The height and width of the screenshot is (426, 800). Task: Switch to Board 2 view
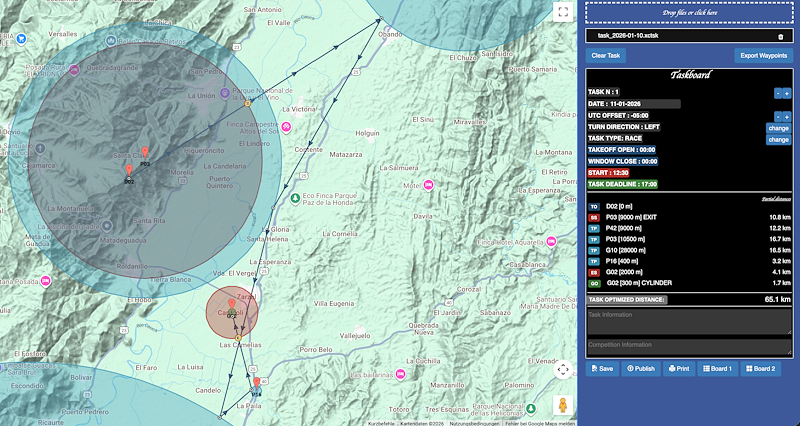[x=762, y=368]
